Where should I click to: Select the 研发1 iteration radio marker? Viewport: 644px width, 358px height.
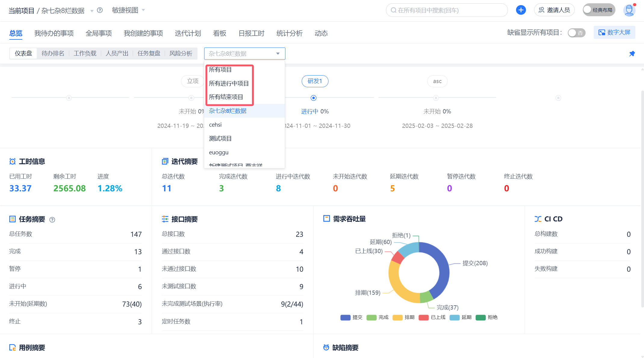[313, 98]
